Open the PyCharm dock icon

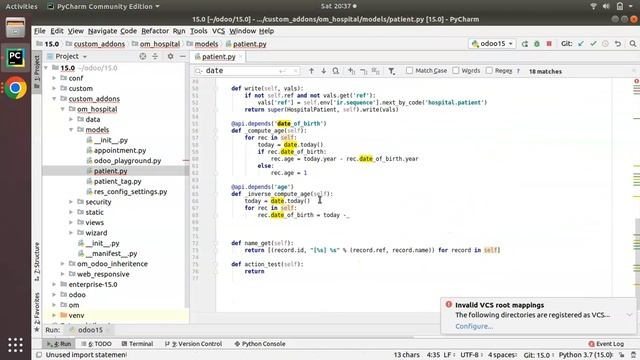pyautogui.click(x=15, y=58)
